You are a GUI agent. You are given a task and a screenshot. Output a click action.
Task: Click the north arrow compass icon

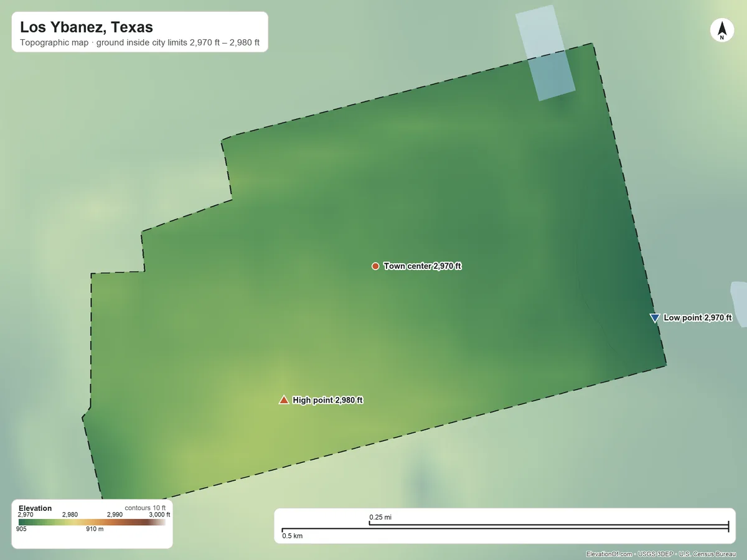click(722, 30)
